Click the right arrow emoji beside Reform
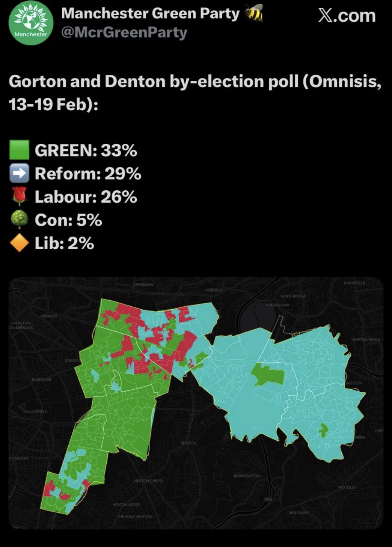The width and height of the screenshot is (392, 547). click(19, 173)
